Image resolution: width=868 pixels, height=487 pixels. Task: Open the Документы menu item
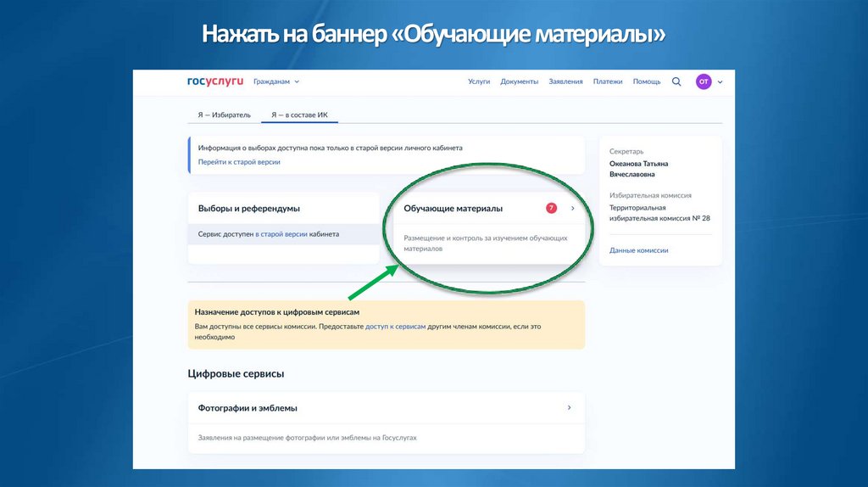[x=520, y=81]
